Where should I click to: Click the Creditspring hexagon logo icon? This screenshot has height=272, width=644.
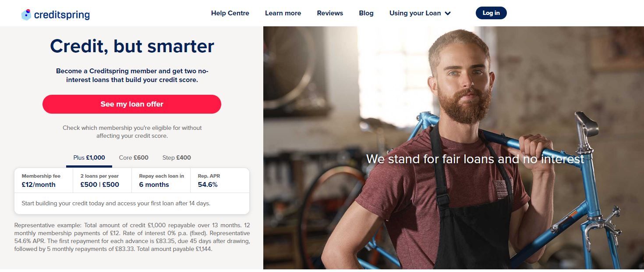pos(26,14)
